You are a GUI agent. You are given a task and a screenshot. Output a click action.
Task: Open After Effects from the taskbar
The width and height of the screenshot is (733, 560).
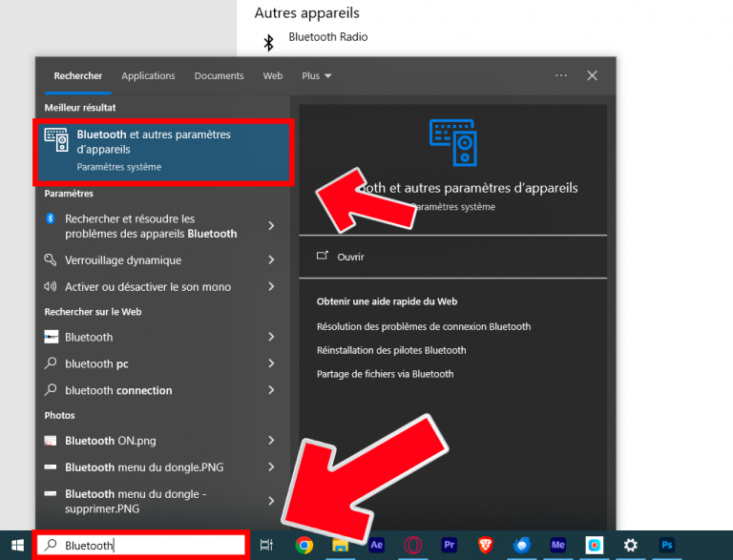coord(376,545)
